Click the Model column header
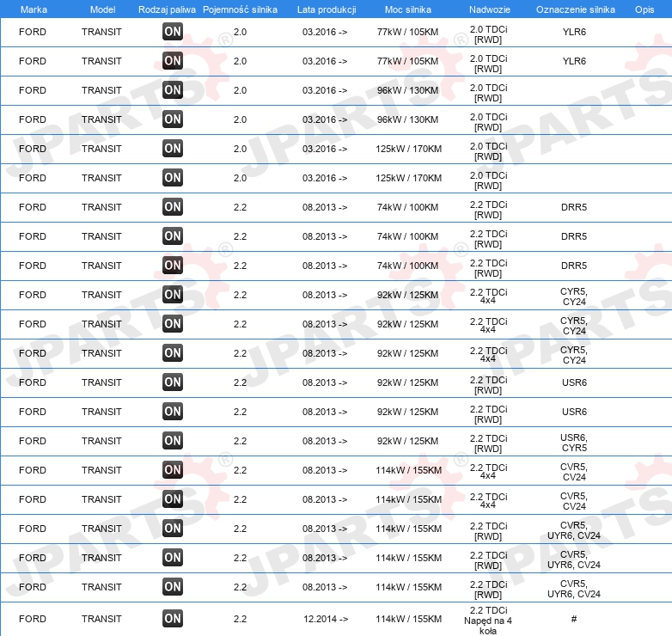This screenshot has height=636, width=672. click(x=102, y=9)
